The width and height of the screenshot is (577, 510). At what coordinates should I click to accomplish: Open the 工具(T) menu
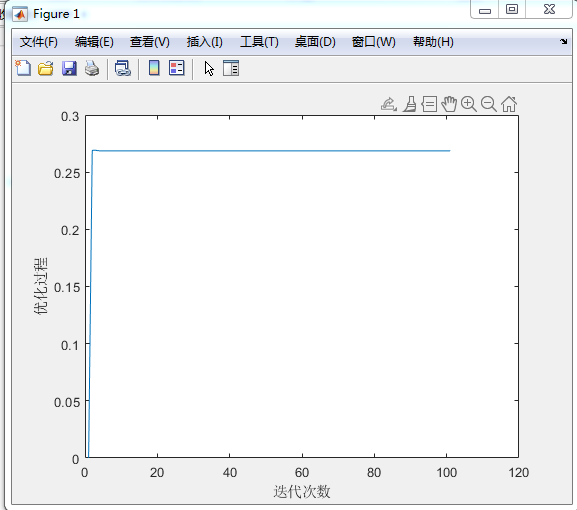pyautogui.click(x=259, y=42)
